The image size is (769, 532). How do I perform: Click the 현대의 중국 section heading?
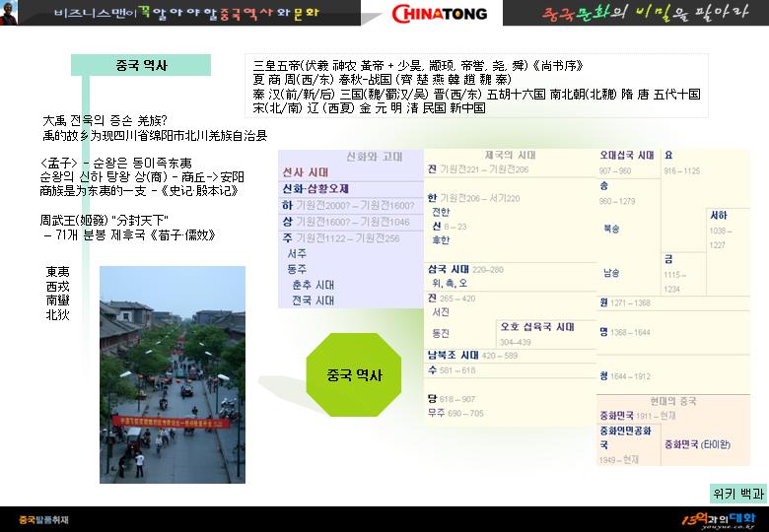click(x=672, y=401)
